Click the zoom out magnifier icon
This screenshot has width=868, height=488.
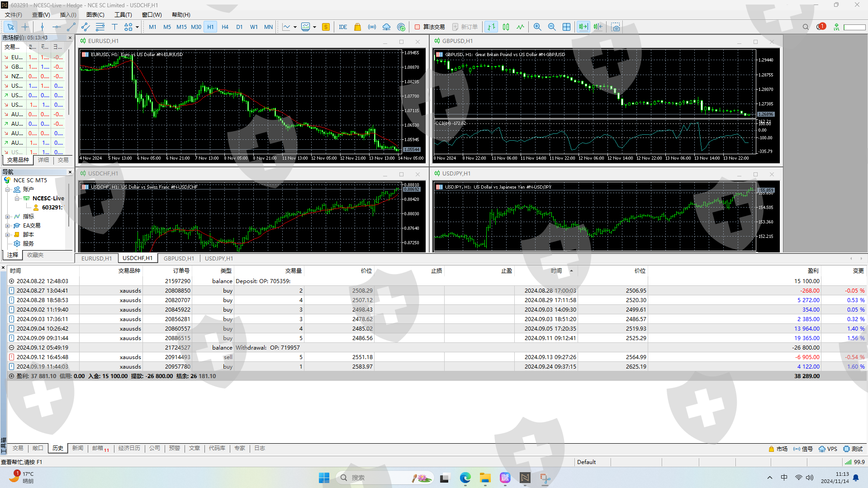pyautogui.click(x=551, y=27)
